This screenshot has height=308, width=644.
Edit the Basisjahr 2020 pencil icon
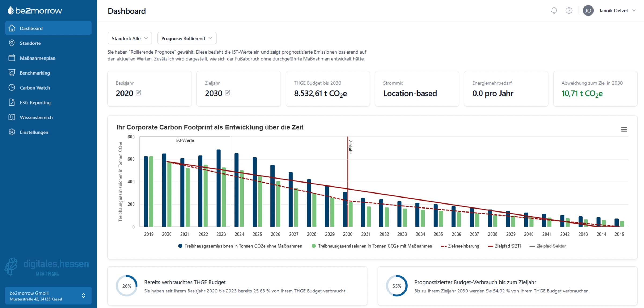[x=138, y=93]
